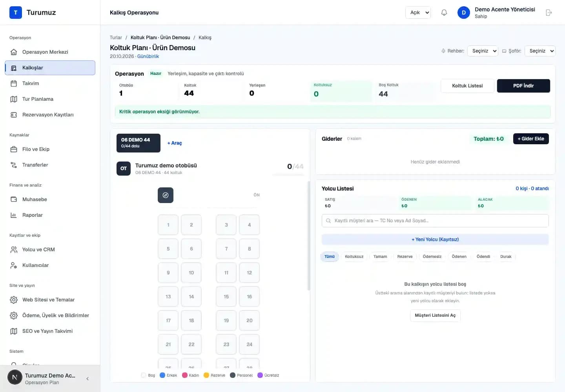Open Müşteri Listesini Aç button

click(x=435, y=316)
